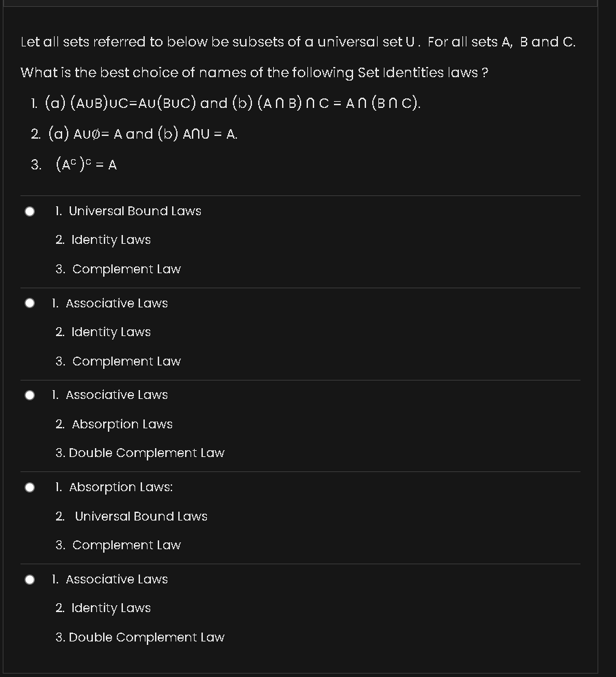Select the radio option starting with Universal Bound Laws
This screenshot has width=616, height=677.
tap(30, 211)
